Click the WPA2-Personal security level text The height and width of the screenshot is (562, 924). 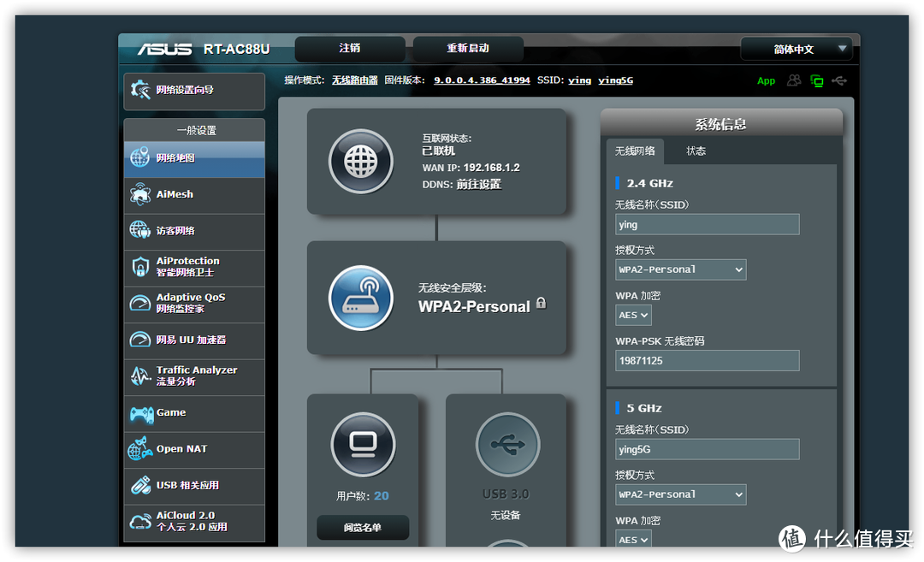474,307
